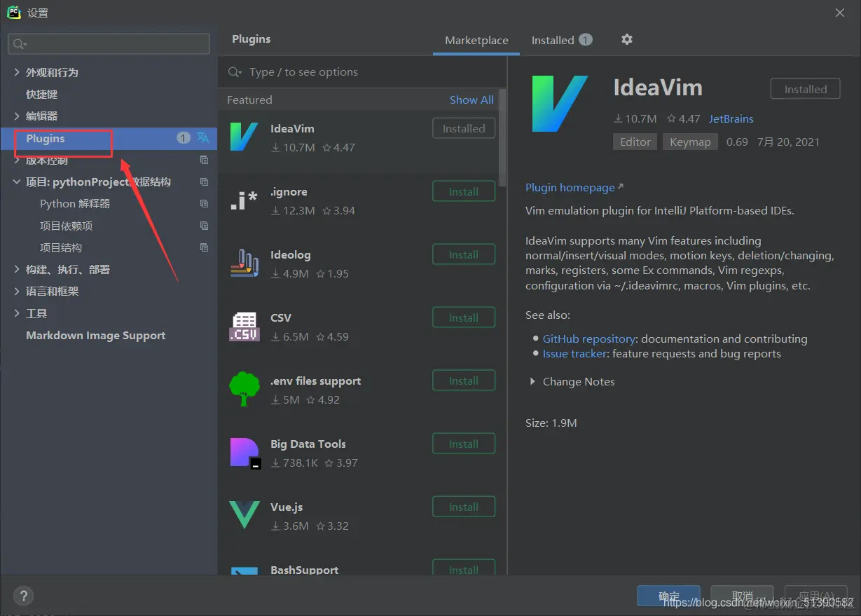Click the update count badge on Plugins row
The width and height of the screenshot is (861, 616).
[x=183, y=138]
